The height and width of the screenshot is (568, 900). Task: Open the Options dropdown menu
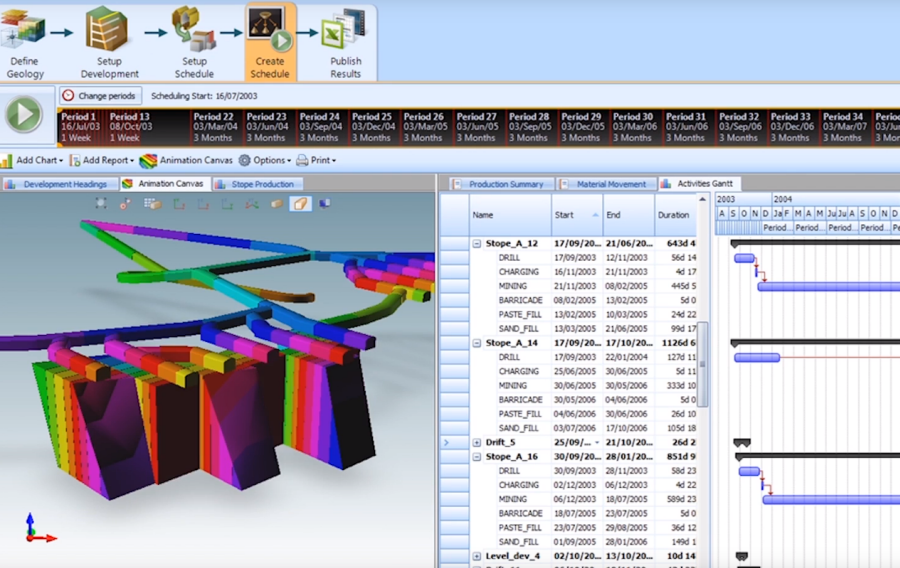[x=264, y=160]
